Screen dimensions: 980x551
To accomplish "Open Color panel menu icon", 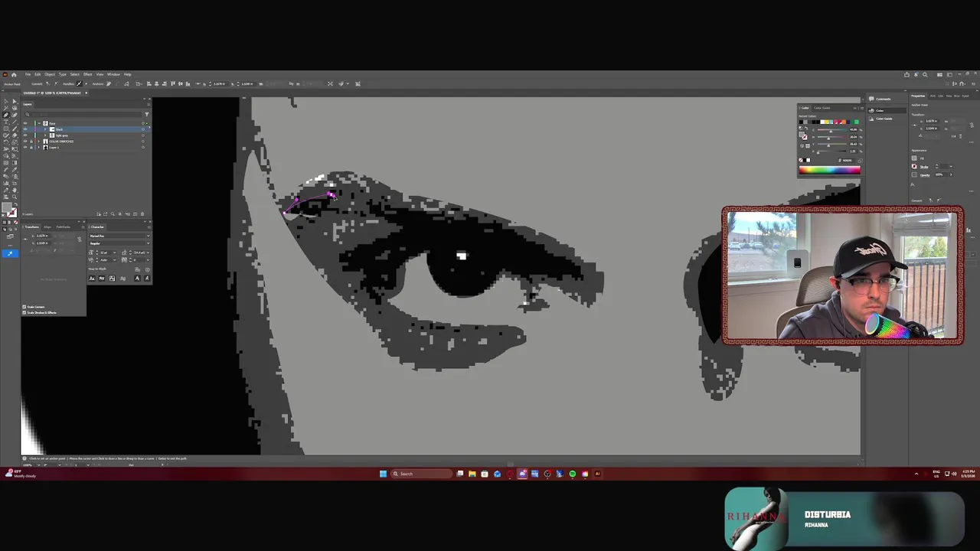I will [x=862, y=108].
